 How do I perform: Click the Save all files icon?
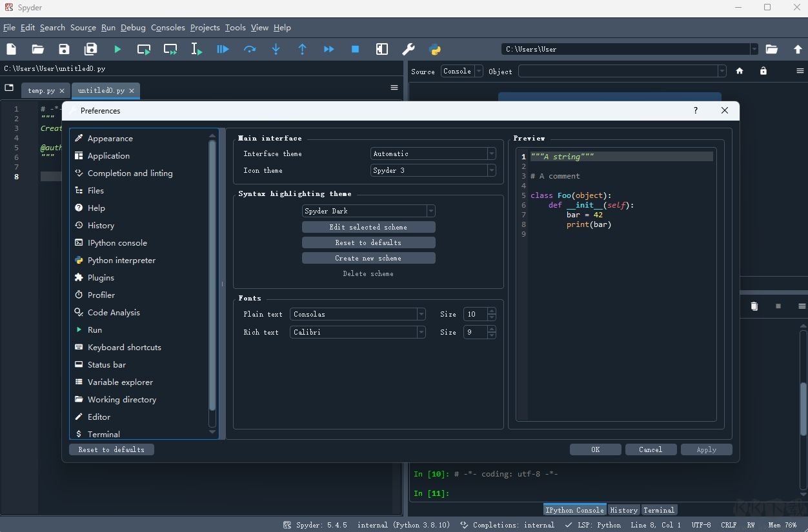coord(90,49)
